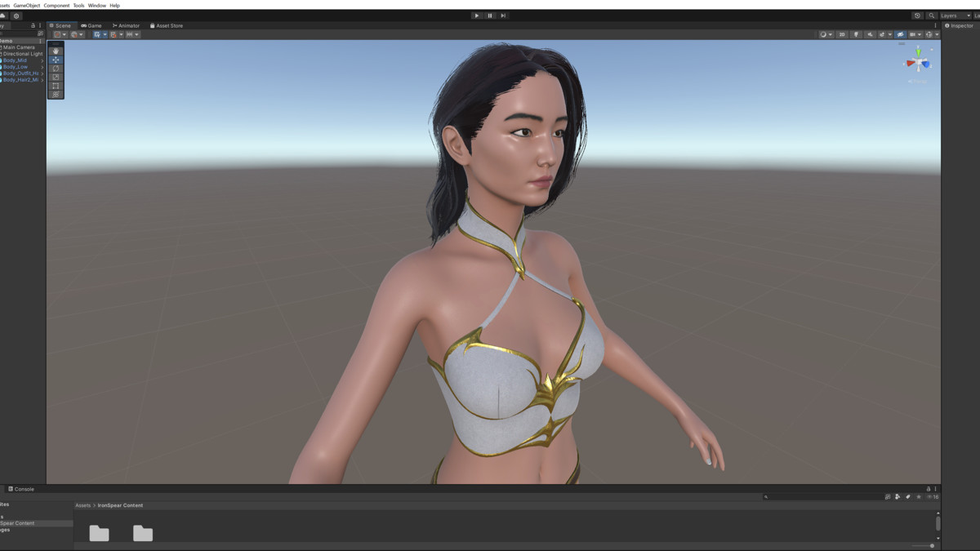Open the Asset Store tab

click(x=167, y=25)
